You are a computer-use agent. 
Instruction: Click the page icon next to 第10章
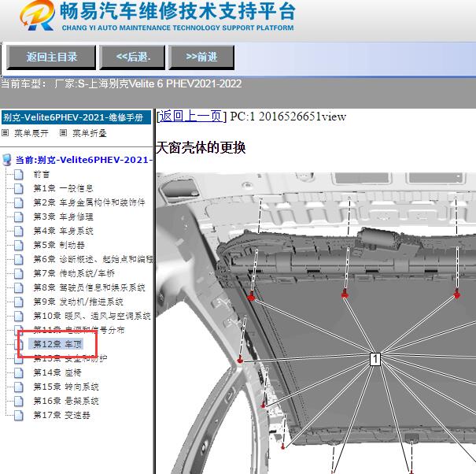click(19, 316)
